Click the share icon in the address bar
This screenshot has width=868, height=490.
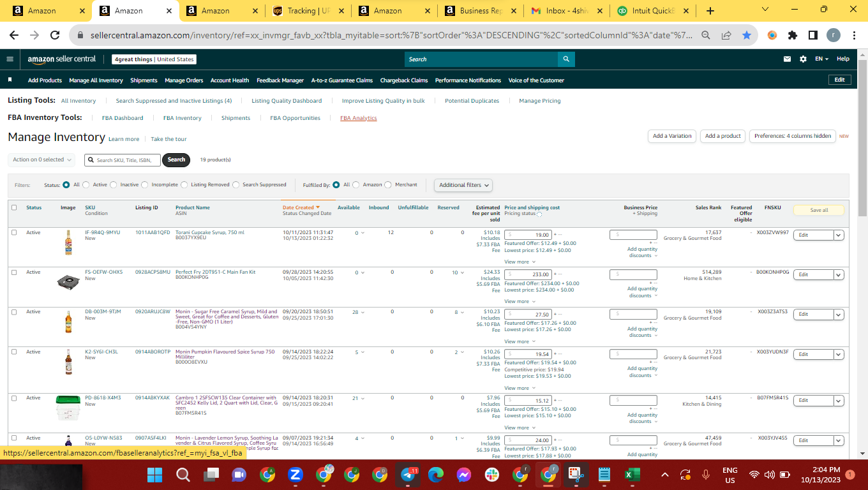click(726, 36)
